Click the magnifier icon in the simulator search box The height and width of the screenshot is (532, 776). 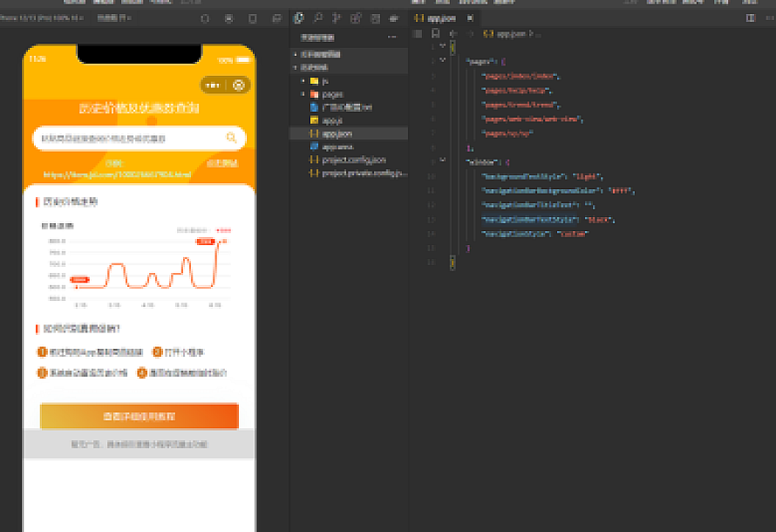(x=231, y=138)
